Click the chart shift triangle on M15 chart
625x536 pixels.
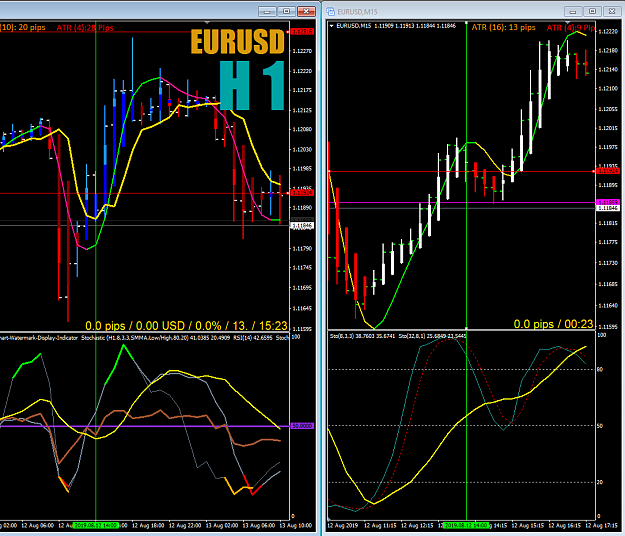tap(568, 23)
